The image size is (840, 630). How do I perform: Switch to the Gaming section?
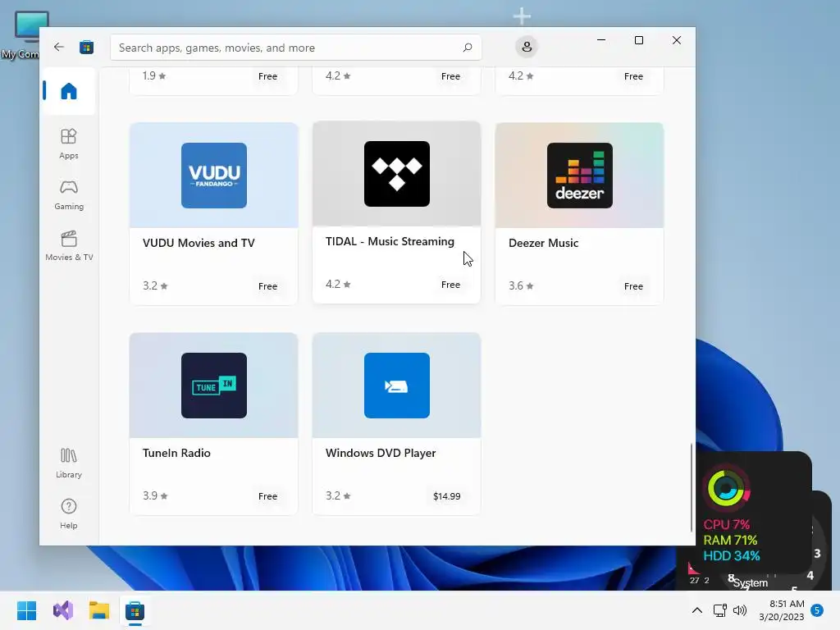coord(69,194)
